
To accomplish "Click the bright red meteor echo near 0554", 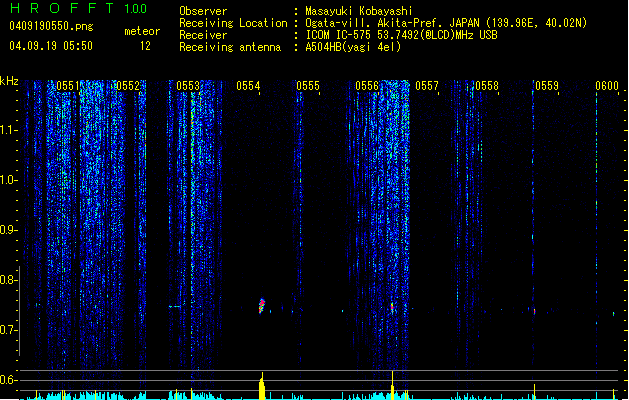I will (262, 306).
